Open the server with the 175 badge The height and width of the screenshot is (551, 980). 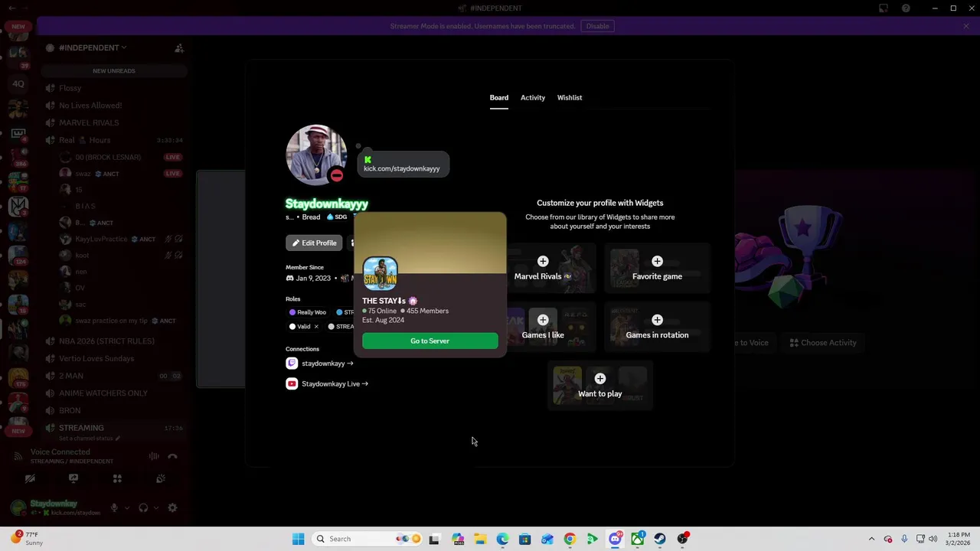pyautogui.click(x=18, y=377)
